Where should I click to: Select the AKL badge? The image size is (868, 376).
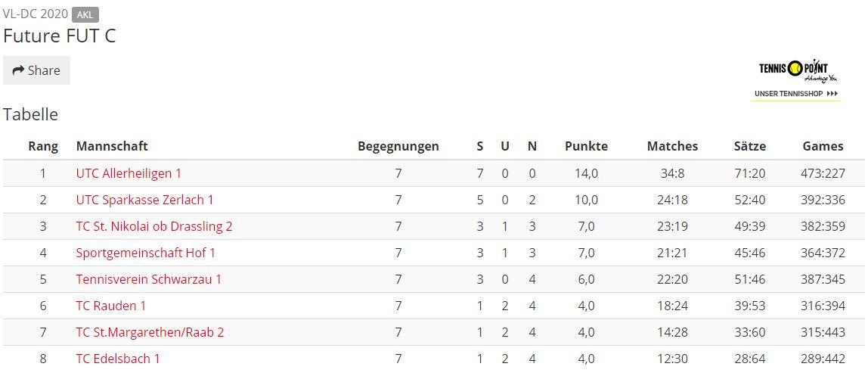(85, 15)
